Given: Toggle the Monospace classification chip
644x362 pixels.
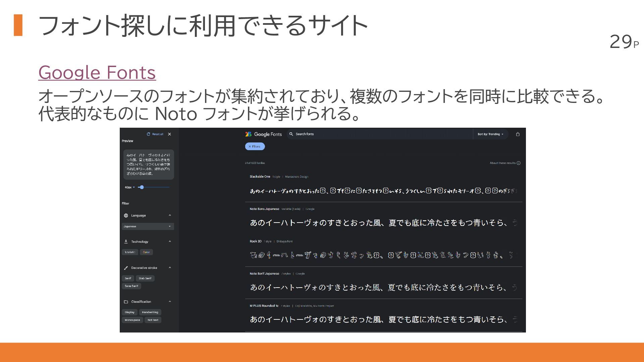Looking at the screenshot, I should pos(132,320).
